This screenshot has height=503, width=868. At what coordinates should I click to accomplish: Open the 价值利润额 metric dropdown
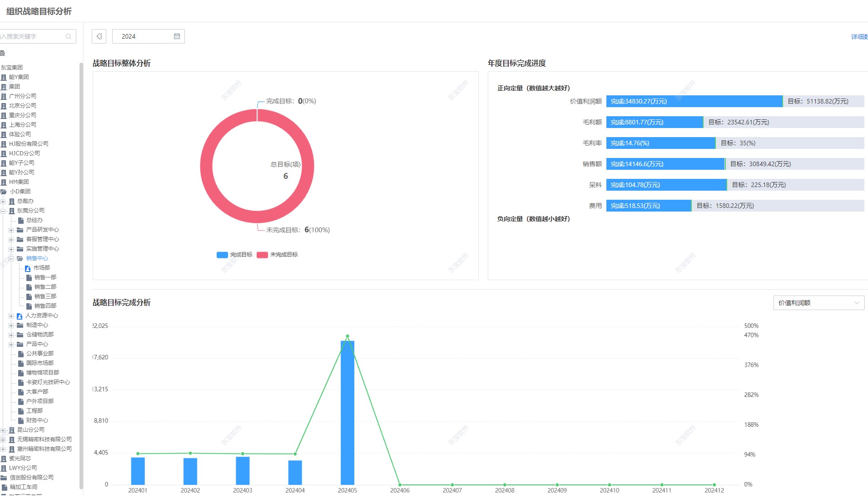818,303
